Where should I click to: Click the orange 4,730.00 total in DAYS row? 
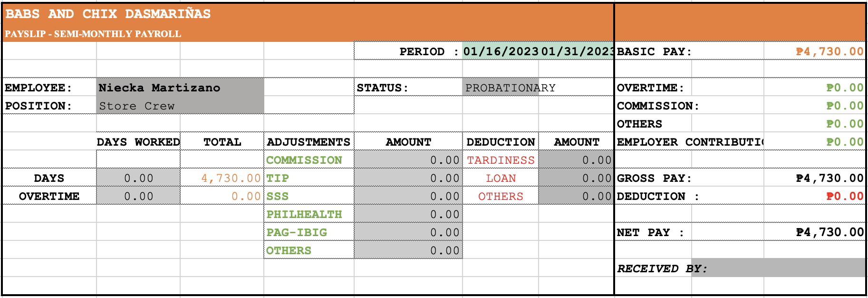[x=231, y=178]
